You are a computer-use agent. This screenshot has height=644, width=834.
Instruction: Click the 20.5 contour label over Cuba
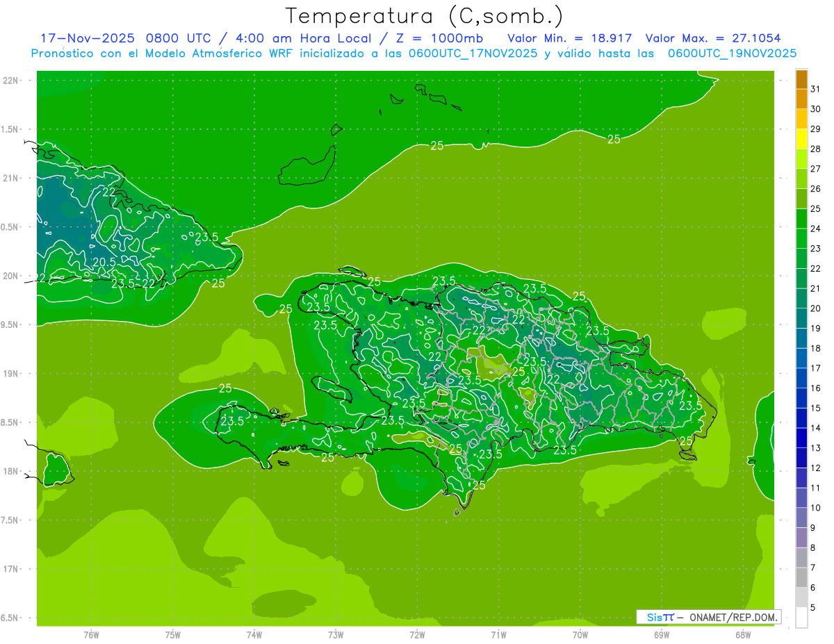point(104,262)
